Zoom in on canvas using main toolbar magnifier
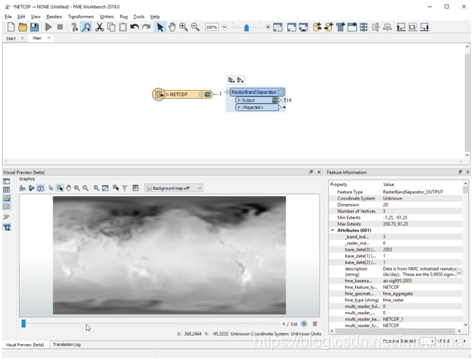The width and height of the screenshot is (473, 360). click(183, 27)
